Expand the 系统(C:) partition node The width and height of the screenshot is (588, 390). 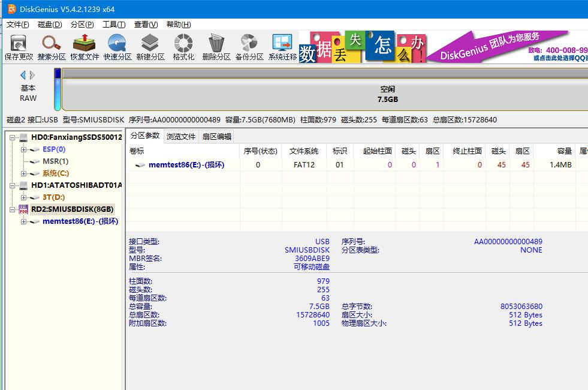point(23,173)
